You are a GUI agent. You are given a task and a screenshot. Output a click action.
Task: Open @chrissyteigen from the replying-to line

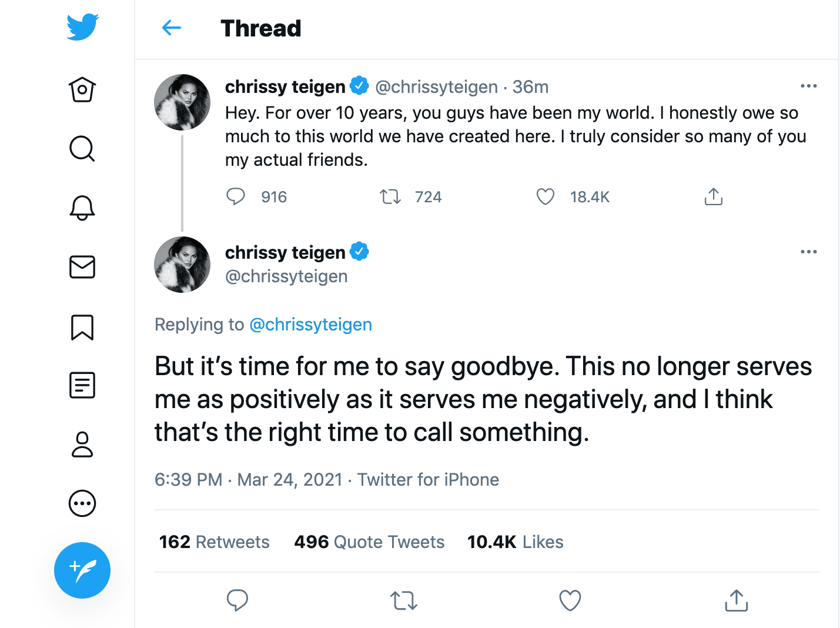(311, 324)
